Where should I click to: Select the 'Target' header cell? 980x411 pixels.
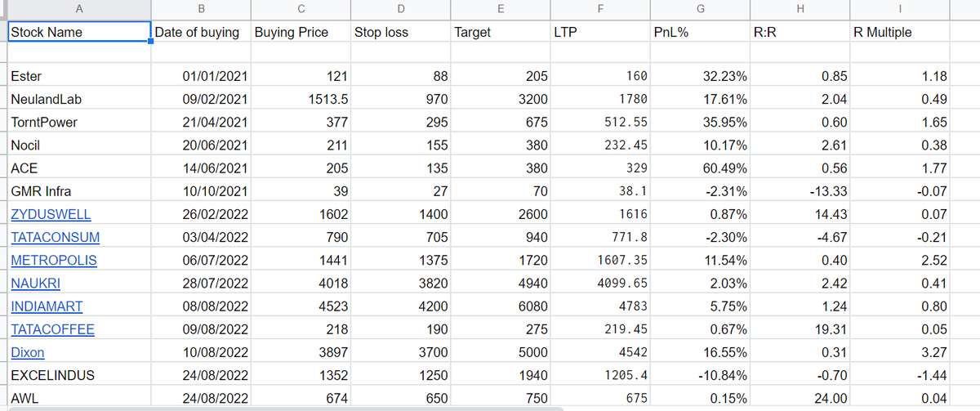pyautogui.click(x=500, y=33)
